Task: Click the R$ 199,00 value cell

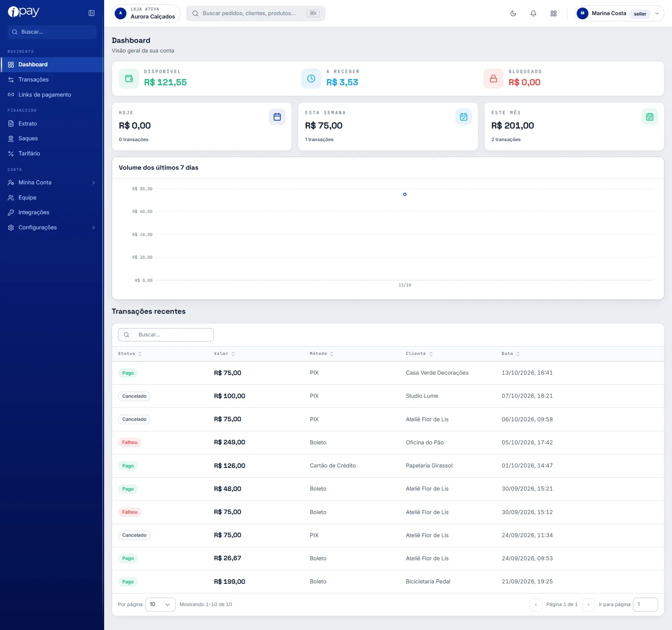Action: [230, 582]
